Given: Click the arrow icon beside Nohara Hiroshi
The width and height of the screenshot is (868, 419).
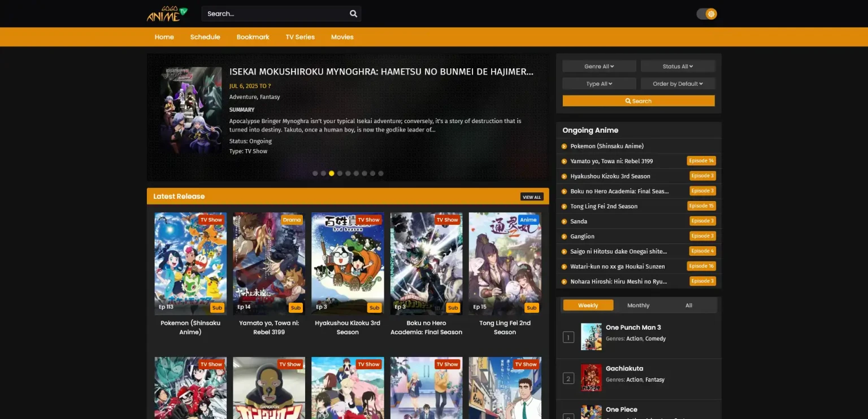Looking at the screenshot, I should click(564, 281).
